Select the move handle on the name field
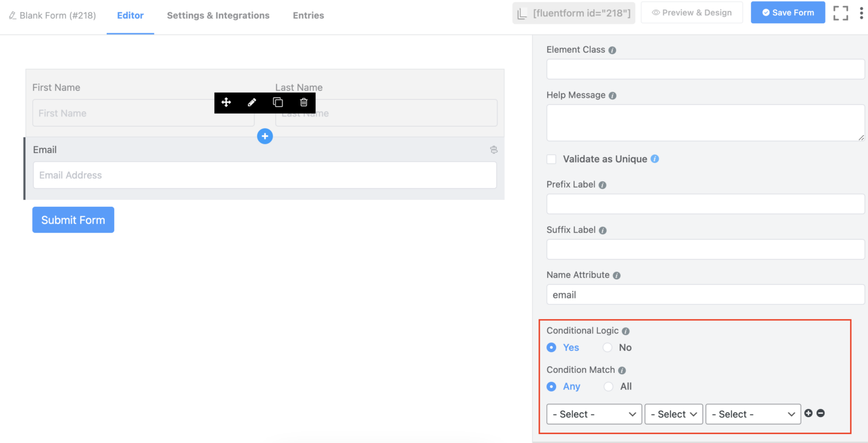This screenshot has height=443, width=868. 226,102
